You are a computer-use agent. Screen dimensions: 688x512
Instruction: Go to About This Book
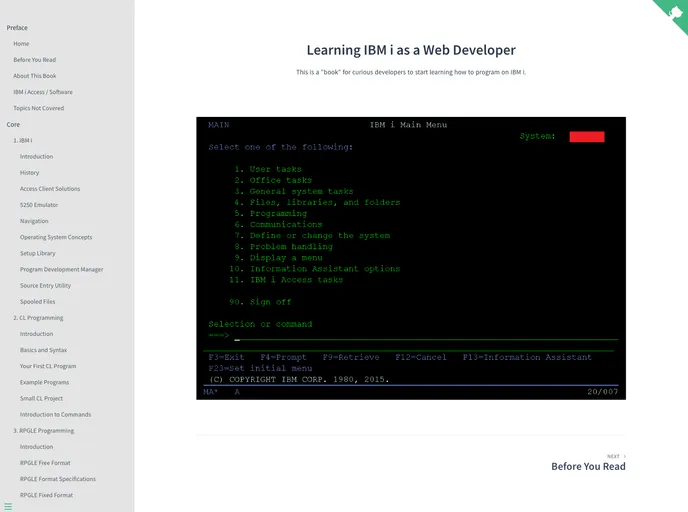35,76
